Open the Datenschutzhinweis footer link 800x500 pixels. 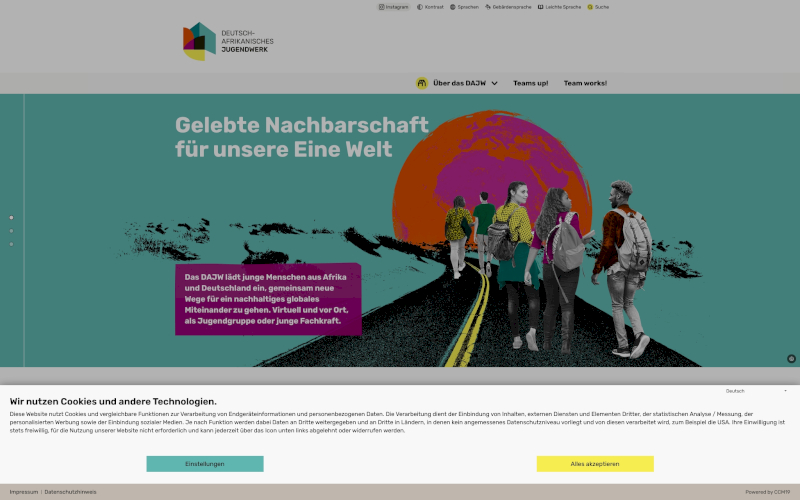70,492
